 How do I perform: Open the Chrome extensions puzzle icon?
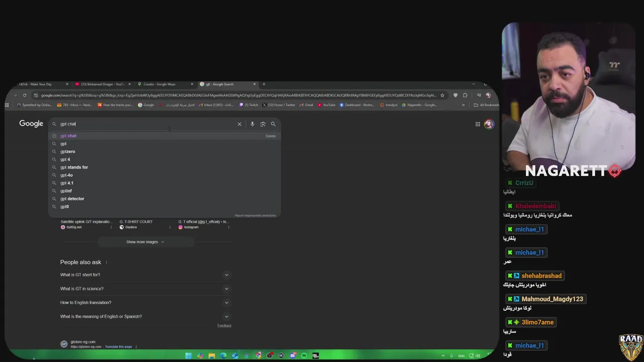tap(465, 95)
